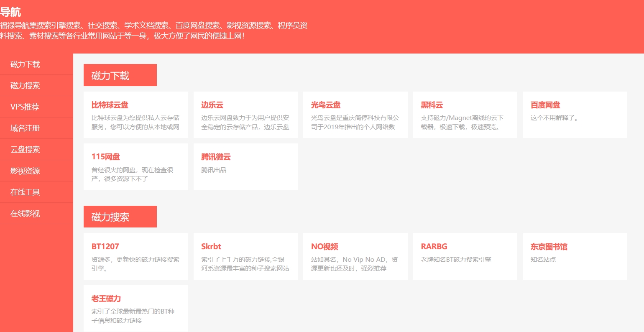Image resolution: width=644 pixels, height=332 pixels.
Task: Go to VPS推荐 in sidebar
Action: 36,107
